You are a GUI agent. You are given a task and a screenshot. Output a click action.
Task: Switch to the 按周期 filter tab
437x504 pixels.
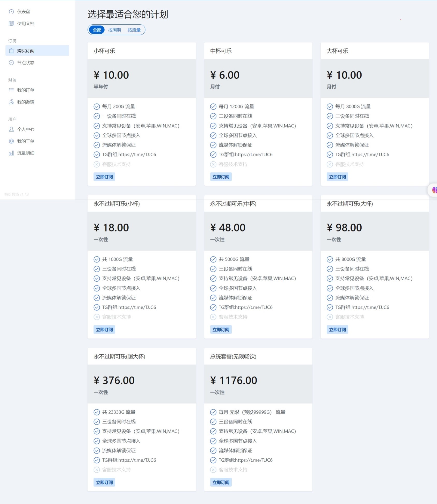(x=114, y=30)
